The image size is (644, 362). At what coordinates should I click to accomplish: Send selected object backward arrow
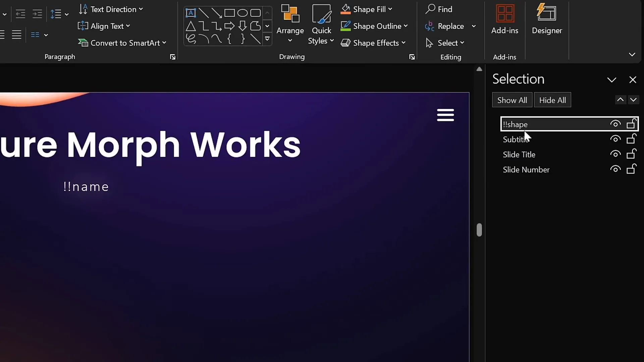tap(633, 100)
